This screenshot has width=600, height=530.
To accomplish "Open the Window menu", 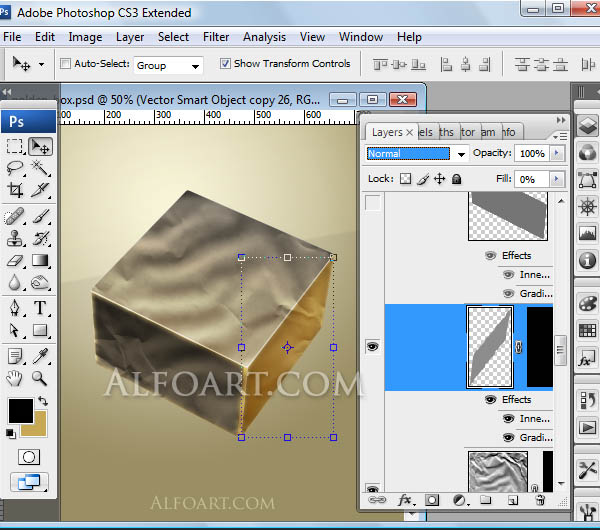I will pos(360,37).
